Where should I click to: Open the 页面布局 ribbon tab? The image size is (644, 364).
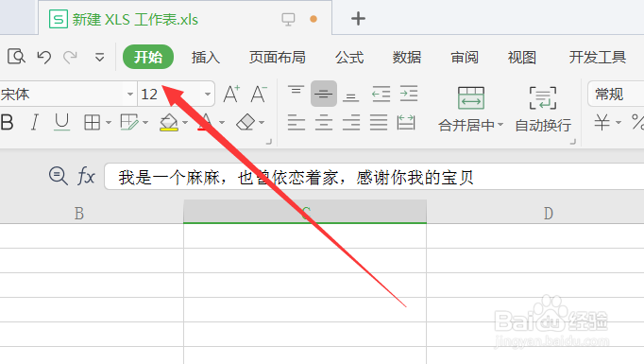[x=278, y=57]
